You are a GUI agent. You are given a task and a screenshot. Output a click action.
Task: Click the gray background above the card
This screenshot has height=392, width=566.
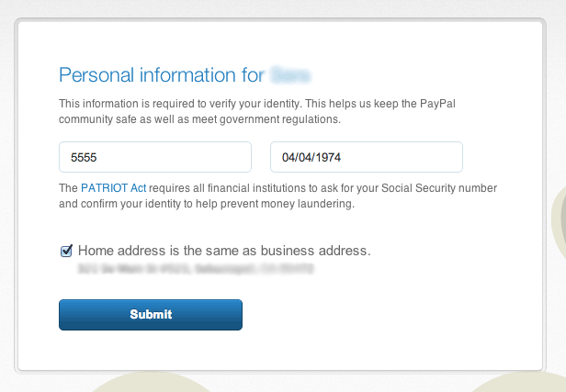click(283, 8)
